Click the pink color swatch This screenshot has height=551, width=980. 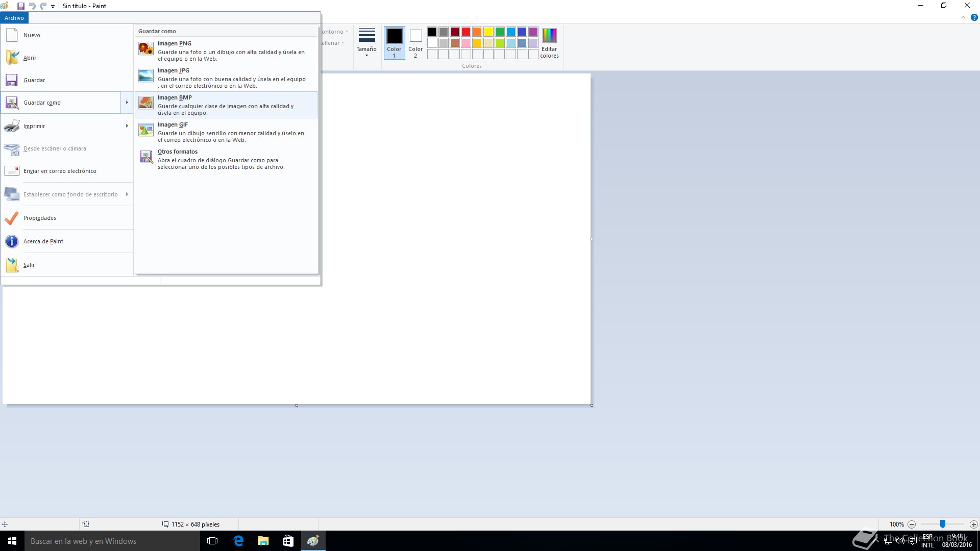tap(466, 43)
